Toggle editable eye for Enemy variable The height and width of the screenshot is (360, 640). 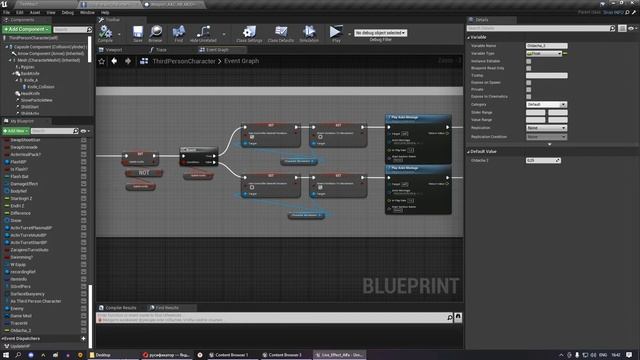84,309
